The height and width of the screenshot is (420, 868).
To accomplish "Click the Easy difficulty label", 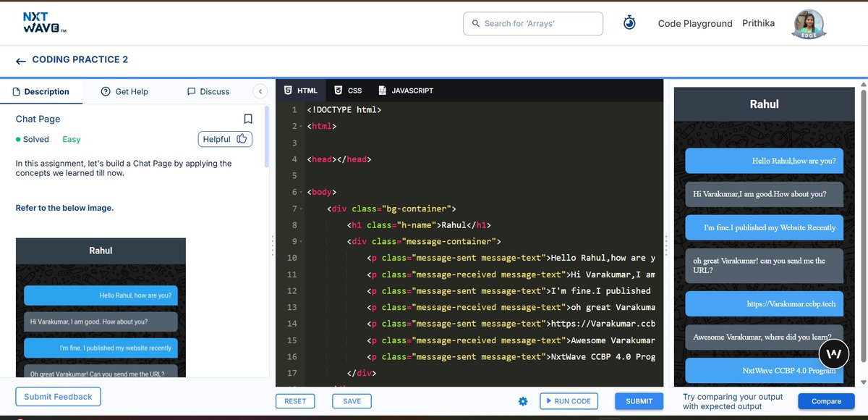I will (x=72, y=139).
